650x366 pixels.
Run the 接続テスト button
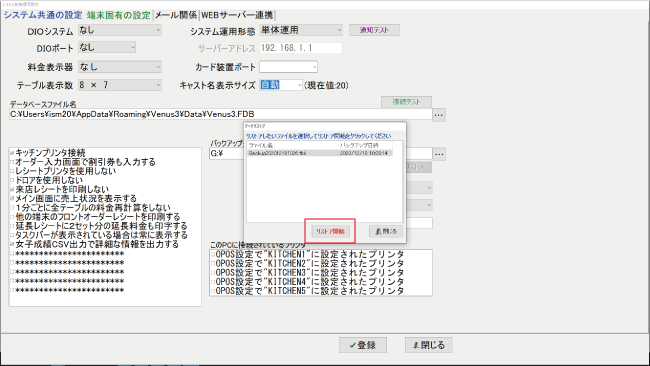tap(406, 102)
